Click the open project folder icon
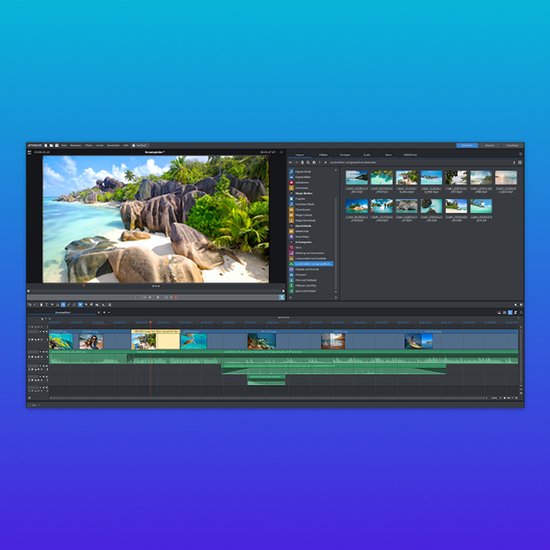 coord(51,145)
